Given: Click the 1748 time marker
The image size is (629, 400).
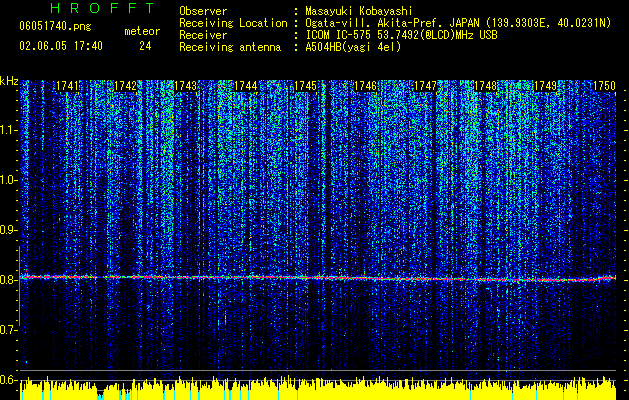Looking at the screenshot, I should point(486,86).
